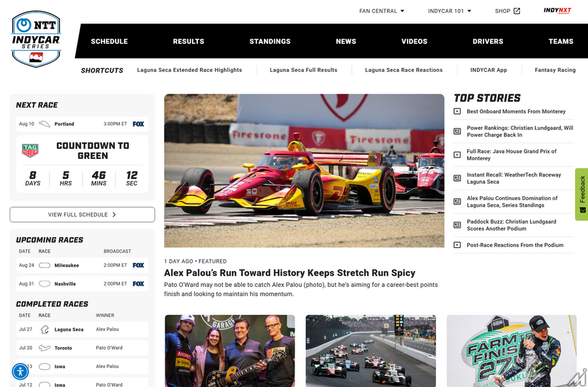Expand the Fan Central dropdown
This screenshot has height=387, width=588.
pos(382,11)
